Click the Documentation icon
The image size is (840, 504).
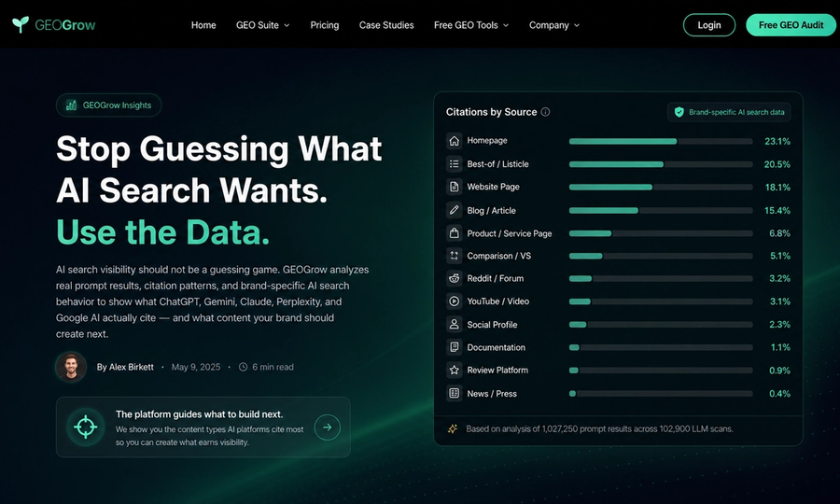point(454,347)
